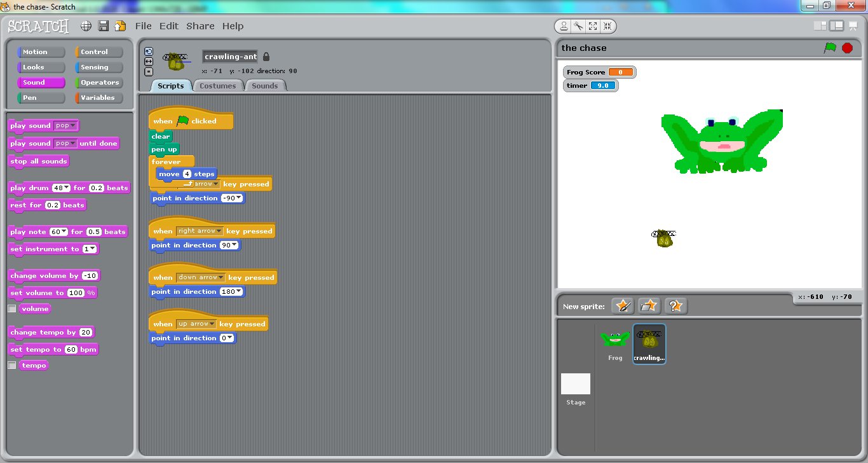Click the globe language icon
This screenshot has height=463, width=868.
click(x=86, y=26)
